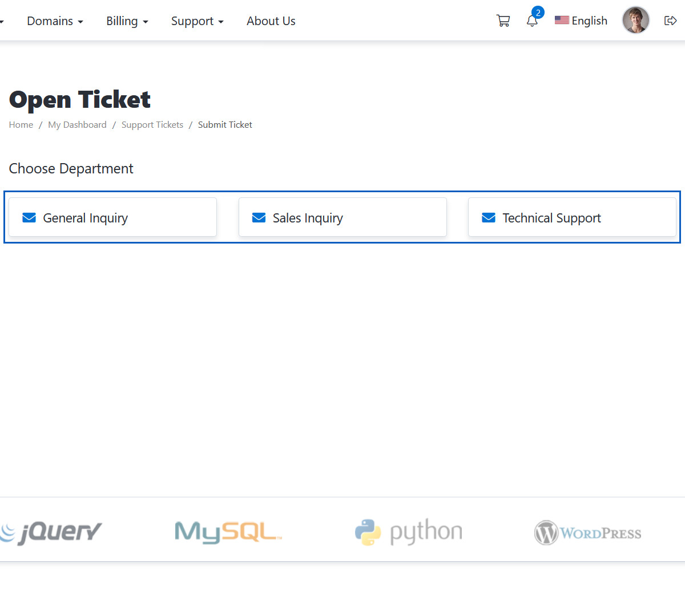This screenshot has height=616, width=685.
Task: Click the WordPress logo
Action: pyautogui.click(x=587, y=533)
